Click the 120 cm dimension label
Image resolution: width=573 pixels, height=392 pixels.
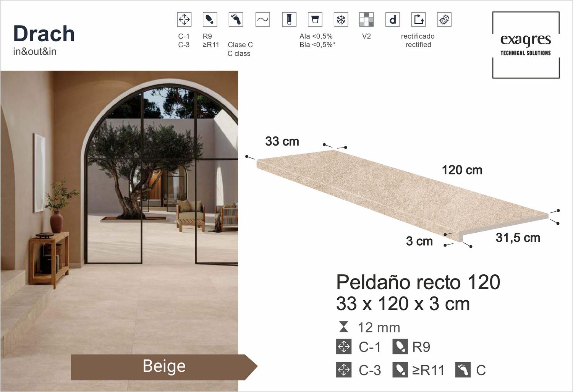tap(462, 170)
